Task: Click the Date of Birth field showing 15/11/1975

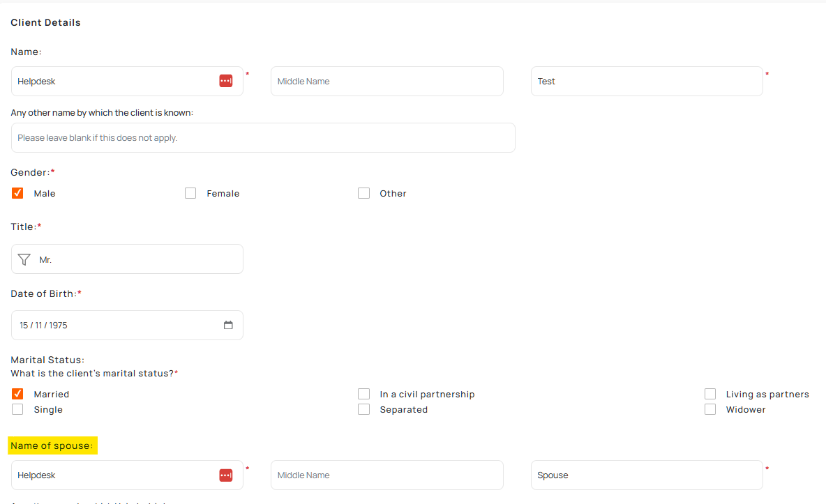Action: coord(112,325)
